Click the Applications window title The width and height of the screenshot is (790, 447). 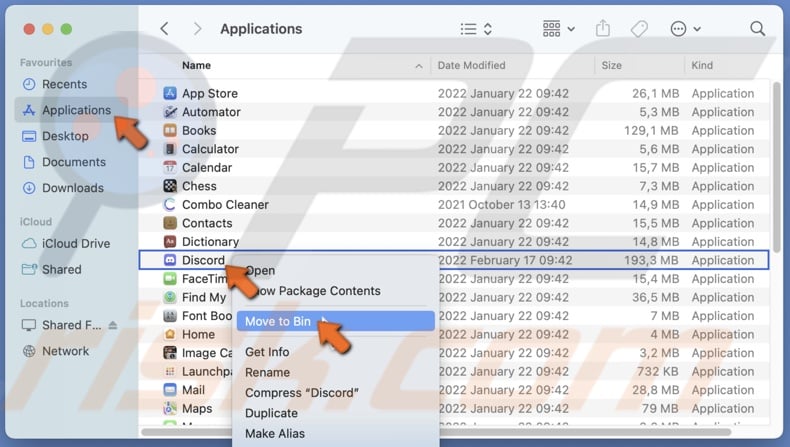click(261, 29)
